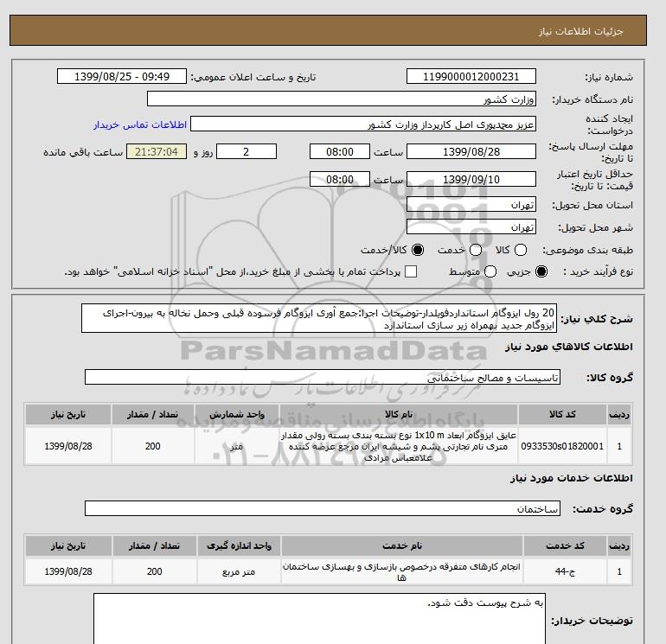The height and width of the screenshot is (644, 666).
Task: Select the کالا radio button
Action: point(521,250)
